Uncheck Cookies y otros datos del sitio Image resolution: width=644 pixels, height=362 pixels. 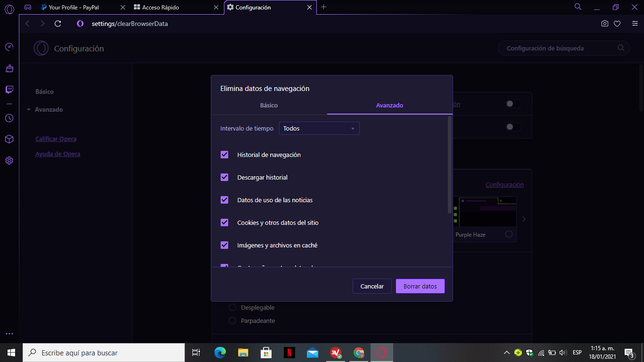click(x=224, y=222)
